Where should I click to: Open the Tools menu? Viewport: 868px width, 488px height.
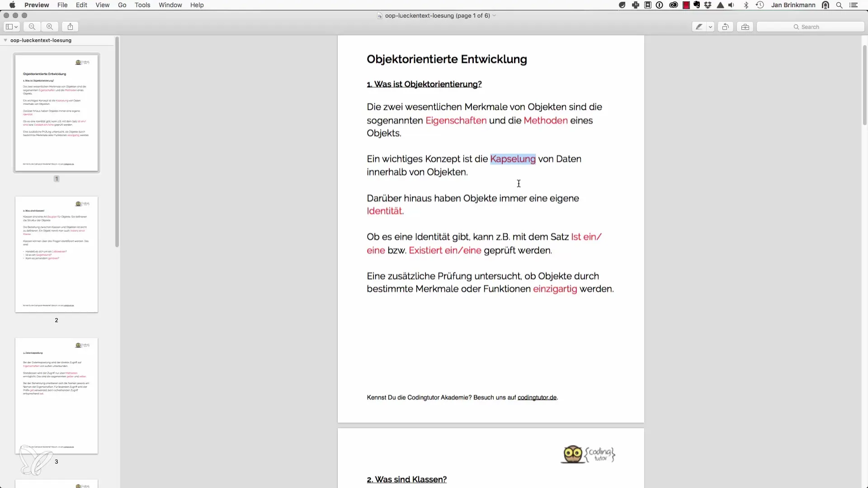(142, 5)
